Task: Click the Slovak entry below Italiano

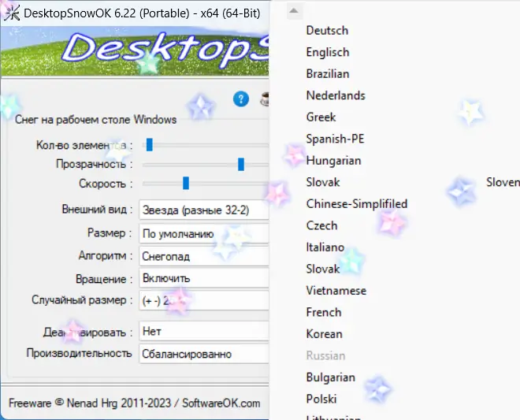Action: pyautogui.click(x=323, y=269)
